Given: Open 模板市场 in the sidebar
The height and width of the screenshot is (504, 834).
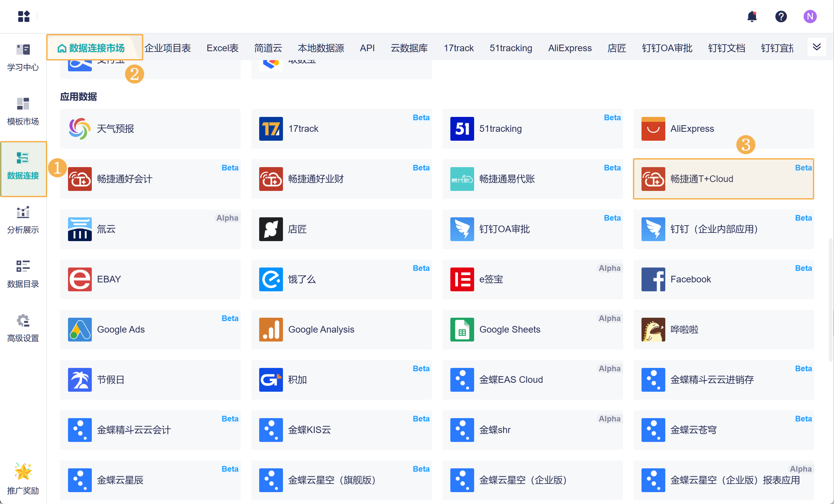Looking at the screenshot, I should [x=23, y=111].
